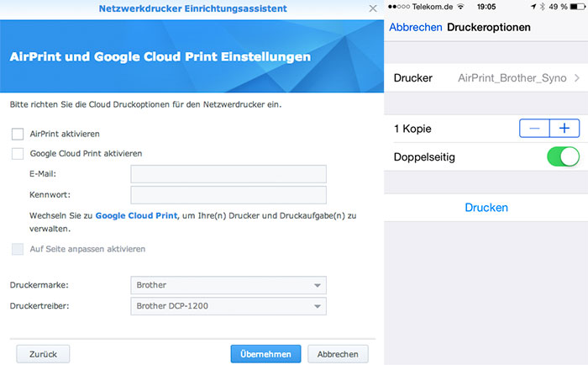The image size is (588, 365).
Task: Click the Abbrechen button in the wizard
Action: pos(338,354)
